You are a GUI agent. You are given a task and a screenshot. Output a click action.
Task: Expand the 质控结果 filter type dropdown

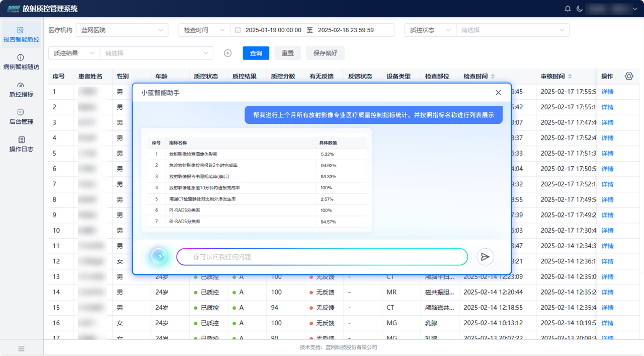[x=74, y=53]
